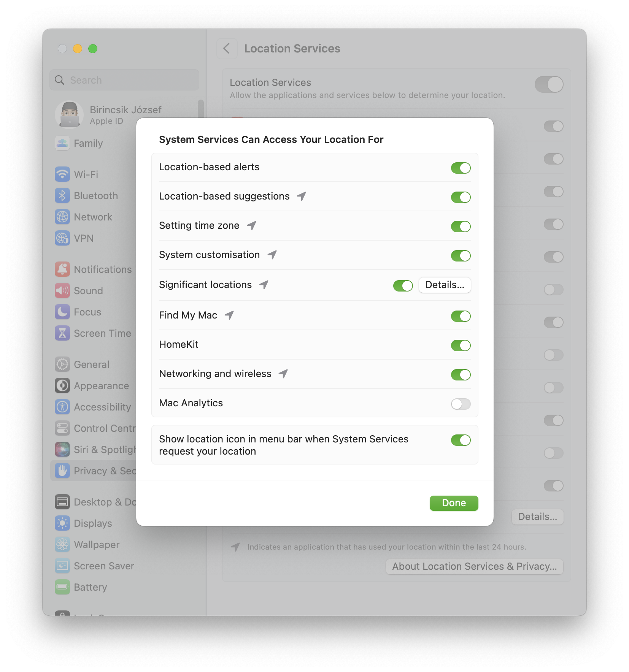
Task: Open the Siri & Spotlight icon
Action: pyautogui.click(x=62, y=450)
